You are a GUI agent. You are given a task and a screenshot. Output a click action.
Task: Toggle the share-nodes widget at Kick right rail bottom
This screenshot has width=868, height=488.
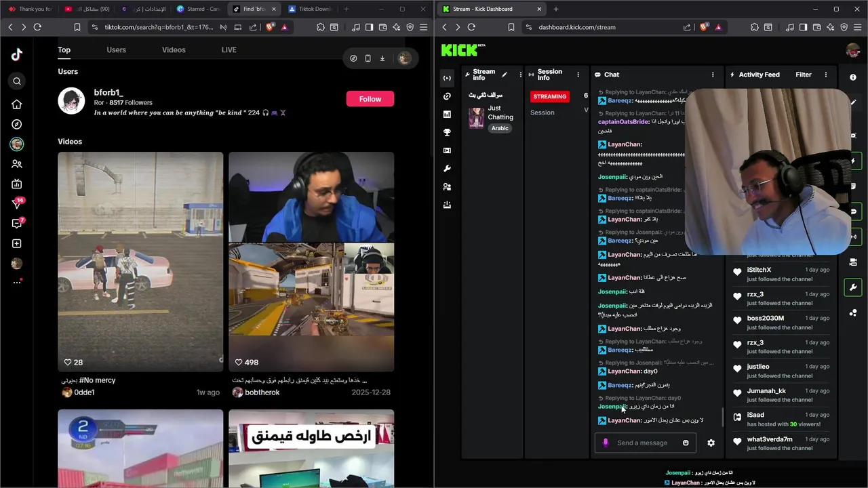(x=853, y=312)
